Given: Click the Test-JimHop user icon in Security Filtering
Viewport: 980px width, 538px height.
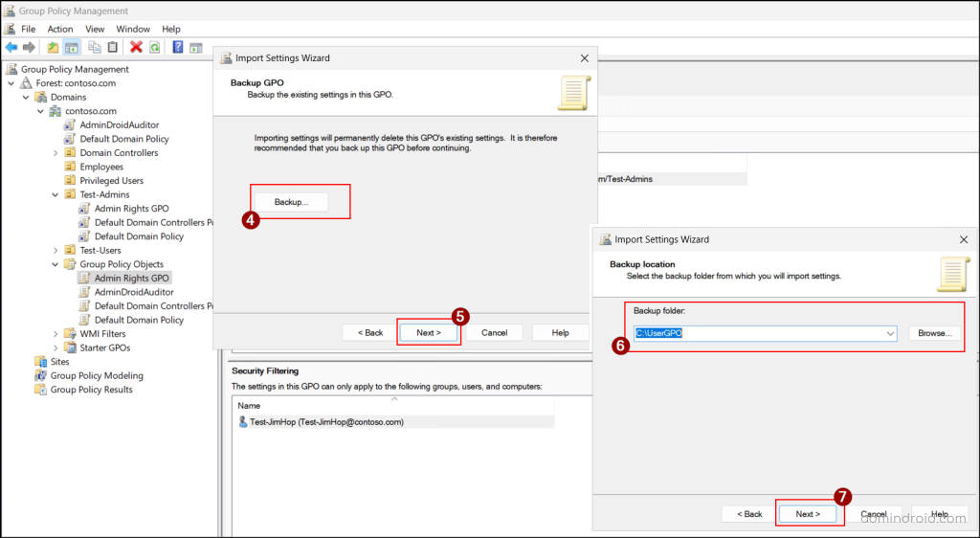Looking at the screenshot, I should pos(242,422).
